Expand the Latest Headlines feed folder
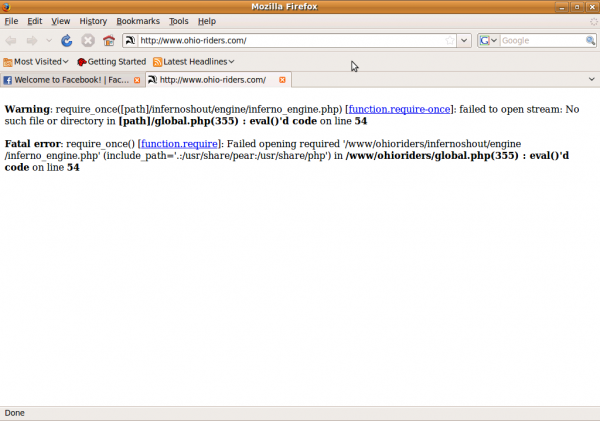The width and height of the screenshot is (600, 421). point(193,62)
